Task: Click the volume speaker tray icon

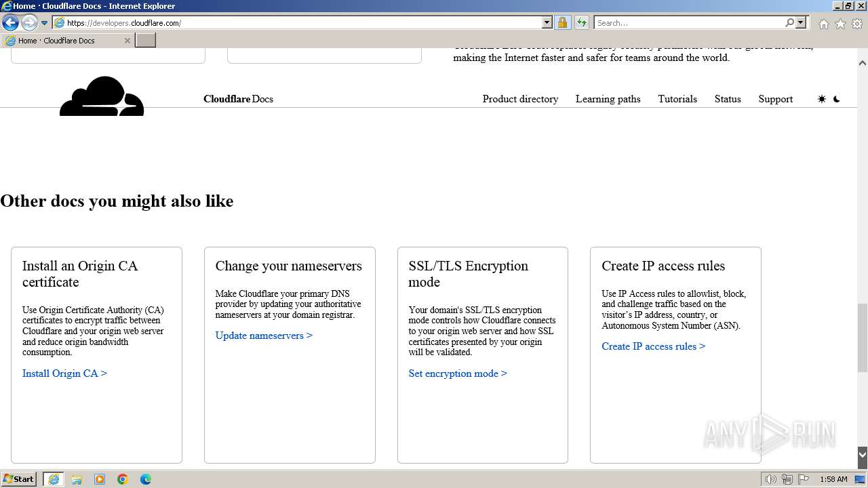Action: coord(771,479)
